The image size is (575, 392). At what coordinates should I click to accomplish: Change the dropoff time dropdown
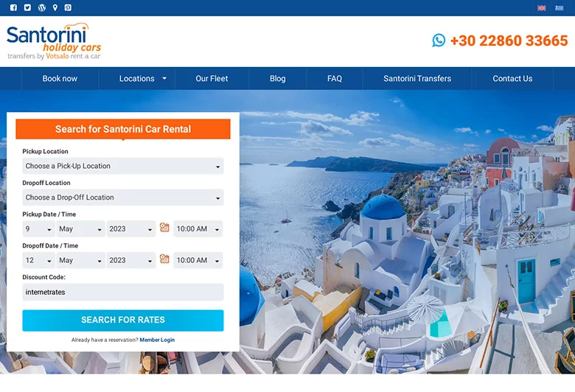[x=198, y=260]
